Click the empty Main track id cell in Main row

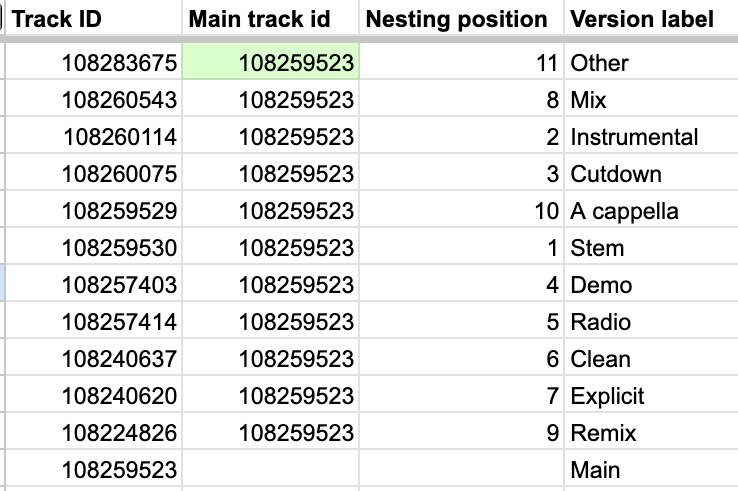tap(271, 468)
